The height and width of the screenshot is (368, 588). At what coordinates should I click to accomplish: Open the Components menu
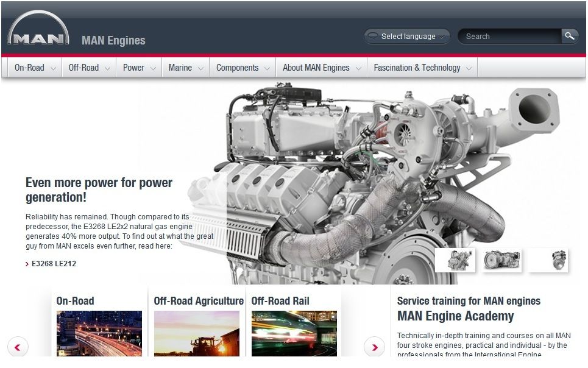click(243, 68)
